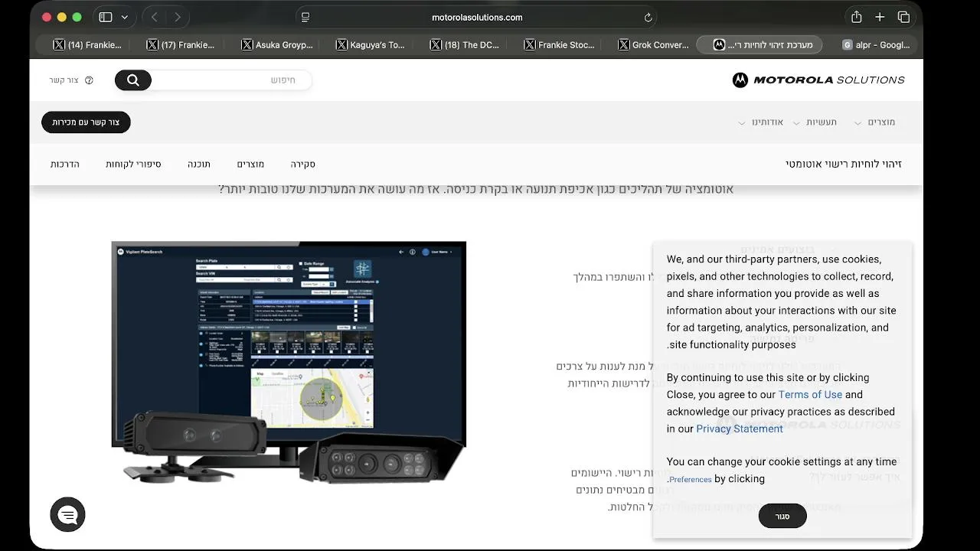Go back with the browser back arrow

click(x=155, y=17)
